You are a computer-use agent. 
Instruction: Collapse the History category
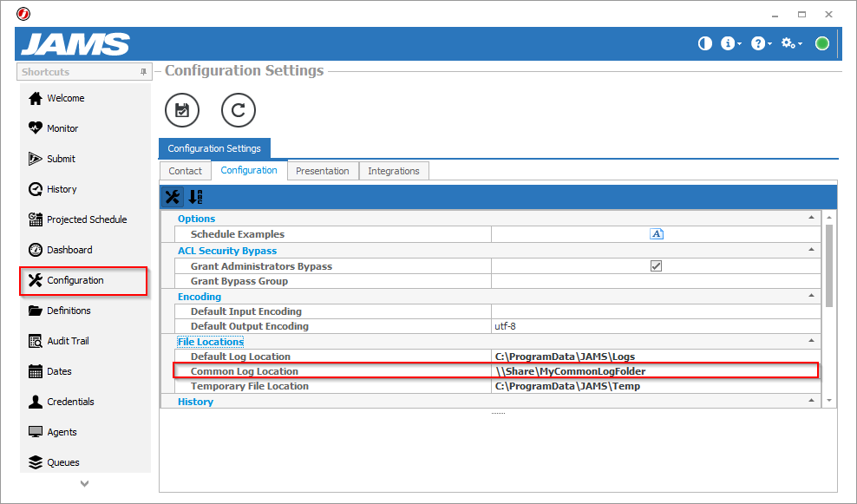coord(811,401)
